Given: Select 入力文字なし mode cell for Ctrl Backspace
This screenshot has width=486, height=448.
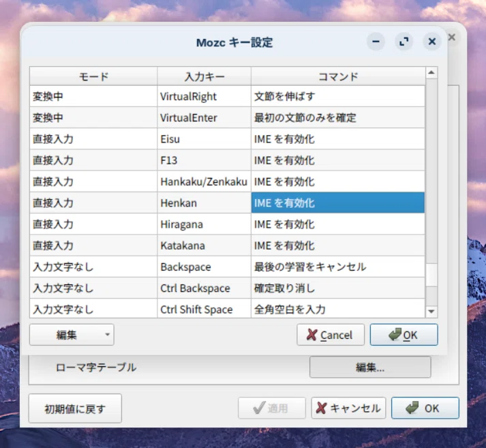Looking at the screenshot, I should point(93,288).
